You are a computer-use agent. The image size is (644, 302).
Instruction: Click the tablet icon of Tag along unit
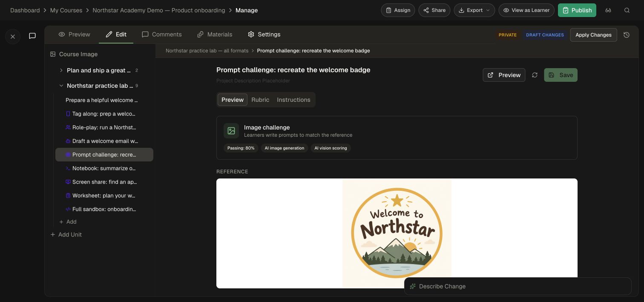coord(68,114)
